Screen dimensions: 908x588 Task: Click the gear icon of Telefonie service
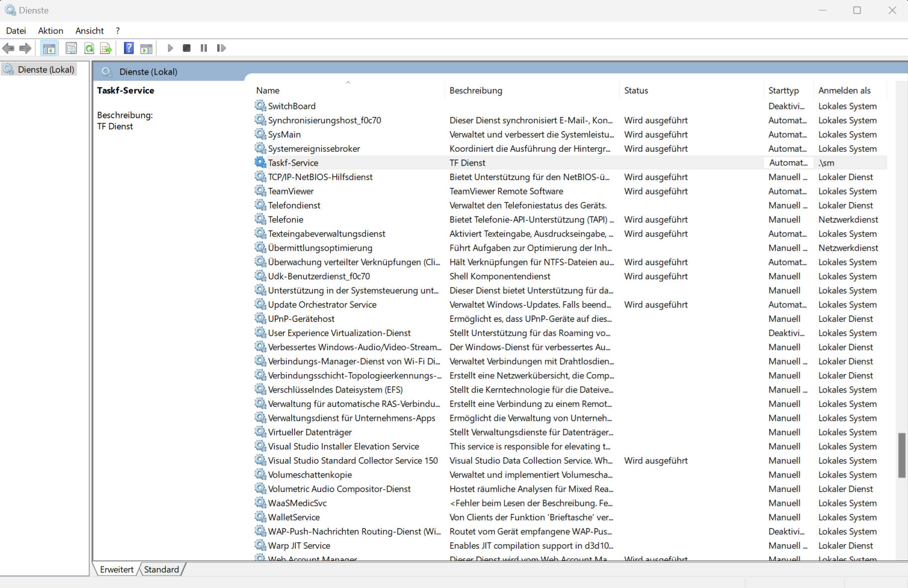point(260,219)
